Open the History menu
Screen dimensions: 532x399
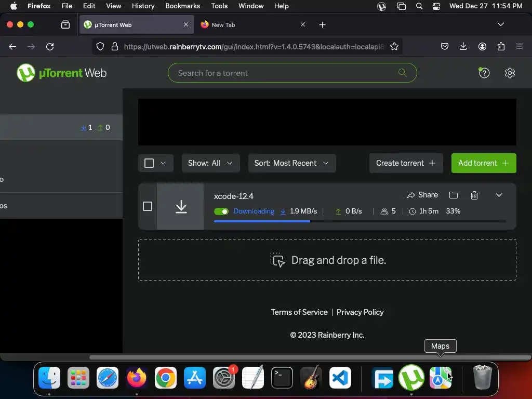tap(143, 6)
